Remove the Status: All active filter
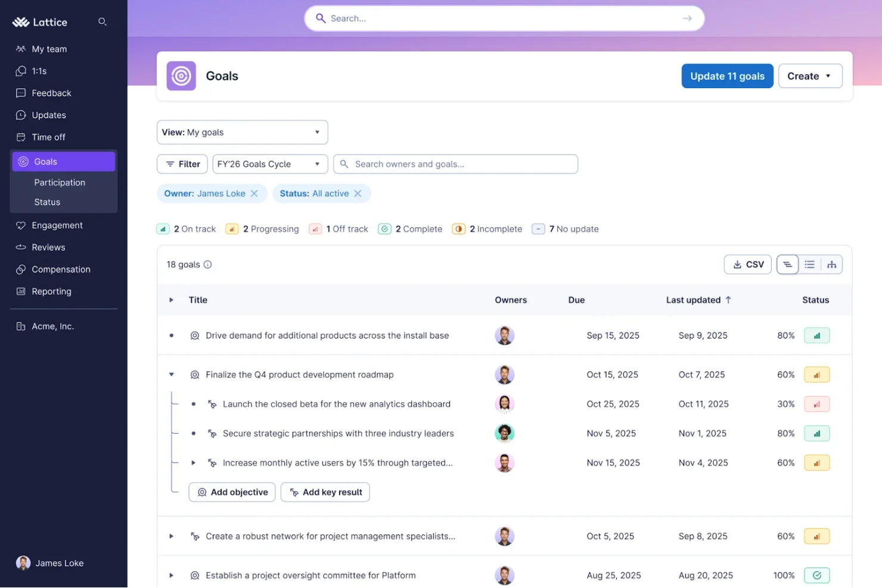Screen dimensions: 882x588 (x=358, y=194)
